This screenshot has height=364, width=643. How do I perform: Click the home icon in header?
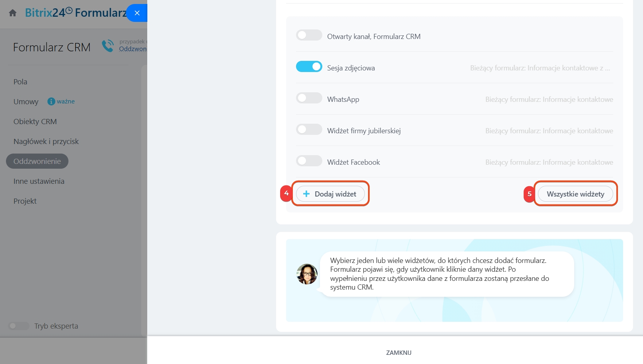[x=13, y=13]
